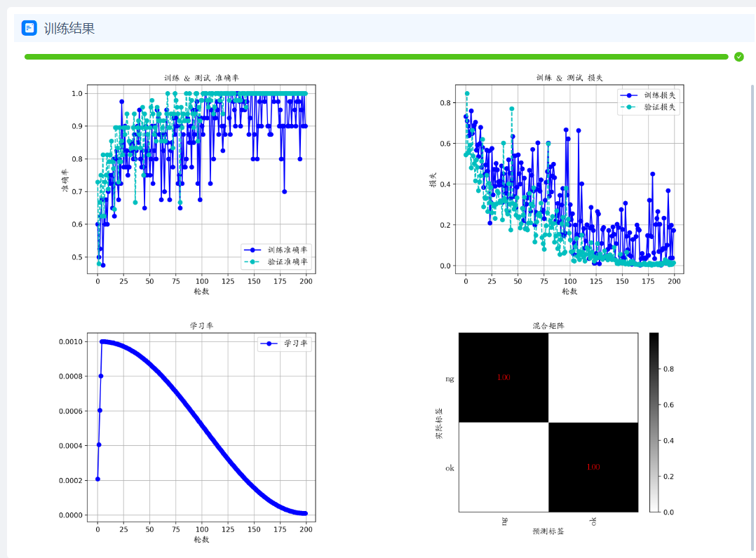Click the 训练结果 header title

click(x=69, y=29)
